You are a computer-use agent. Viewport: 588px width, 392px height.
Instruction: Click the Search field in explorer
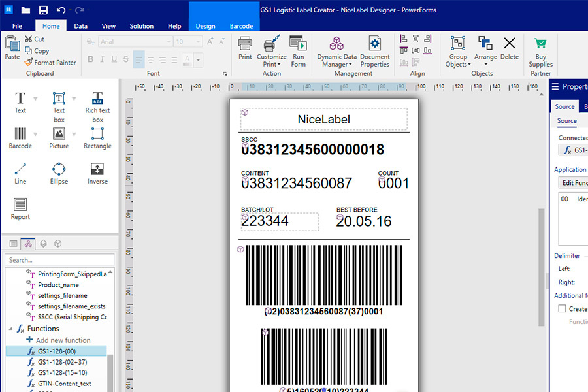(x=59, y=260)
